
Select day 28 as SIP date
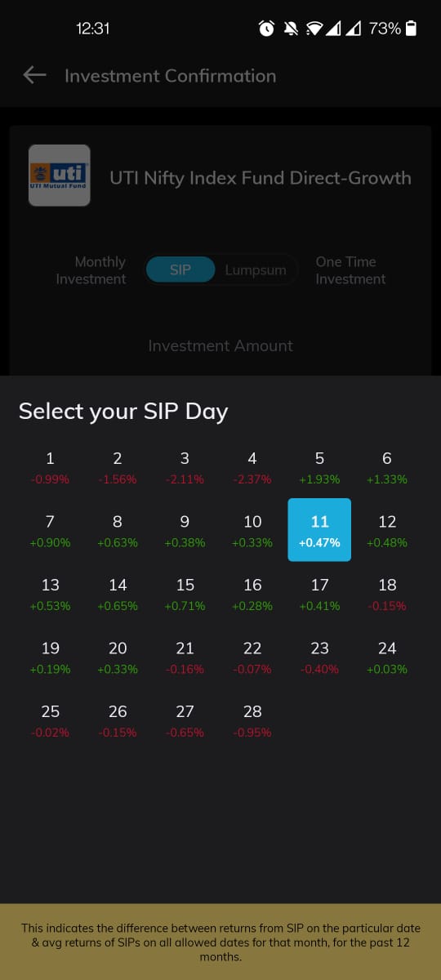[x=252, y=720]
